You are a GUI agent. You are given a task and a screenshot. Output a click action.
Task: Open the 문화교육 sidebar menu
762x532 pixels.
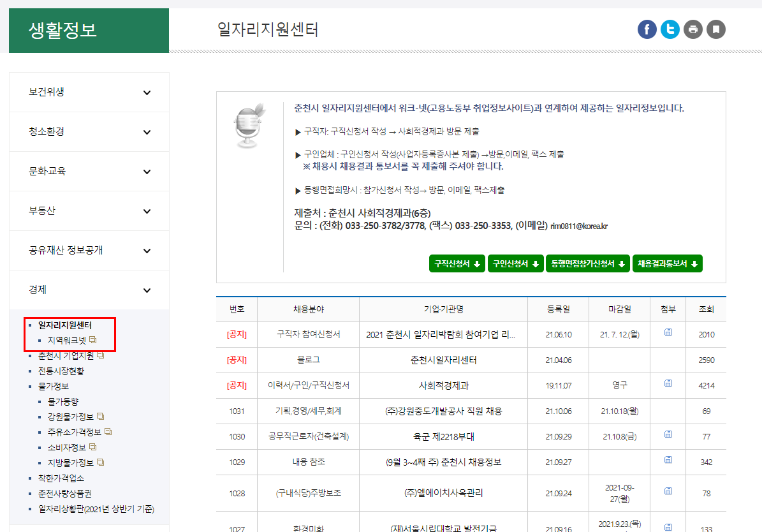89,172
